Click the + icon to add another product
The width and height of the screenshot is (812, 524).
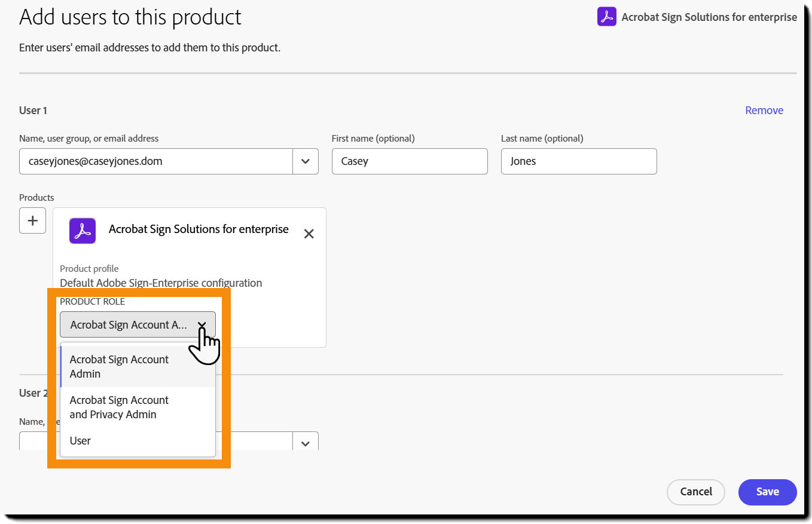point(32,220)
